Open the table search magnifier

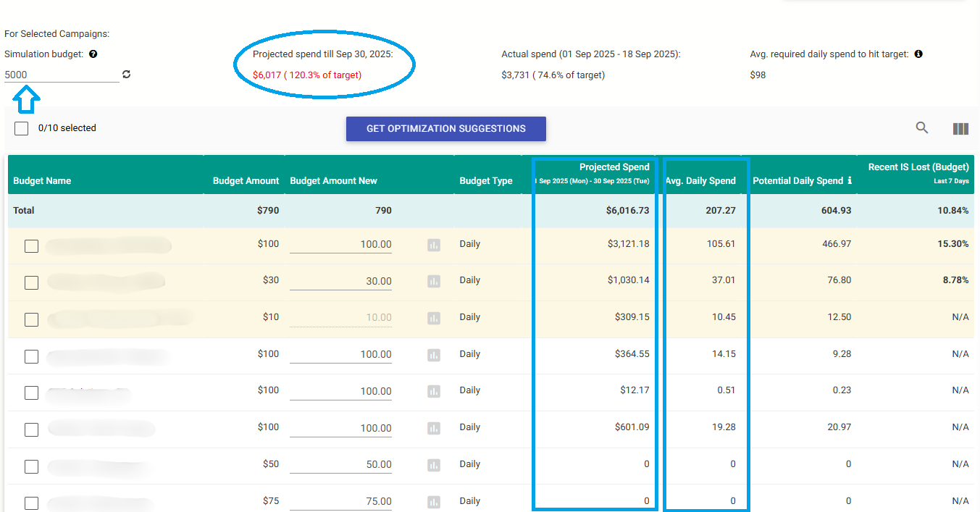(922, 128)
